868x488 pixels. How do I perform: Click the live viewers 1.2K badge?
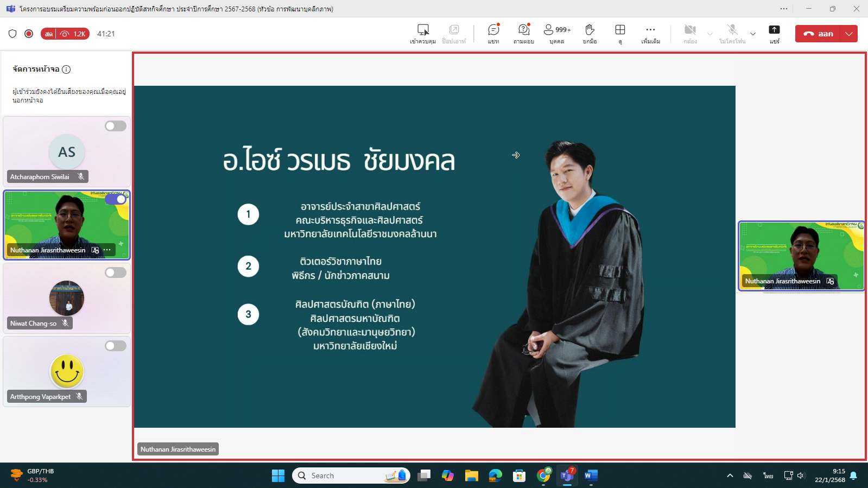(65, 34)
